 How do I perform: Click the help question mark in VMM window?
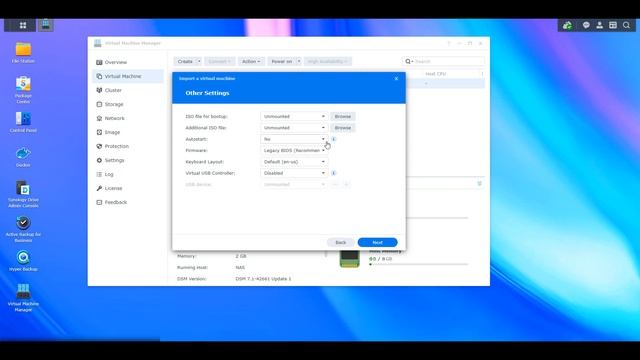coord(448,43)
